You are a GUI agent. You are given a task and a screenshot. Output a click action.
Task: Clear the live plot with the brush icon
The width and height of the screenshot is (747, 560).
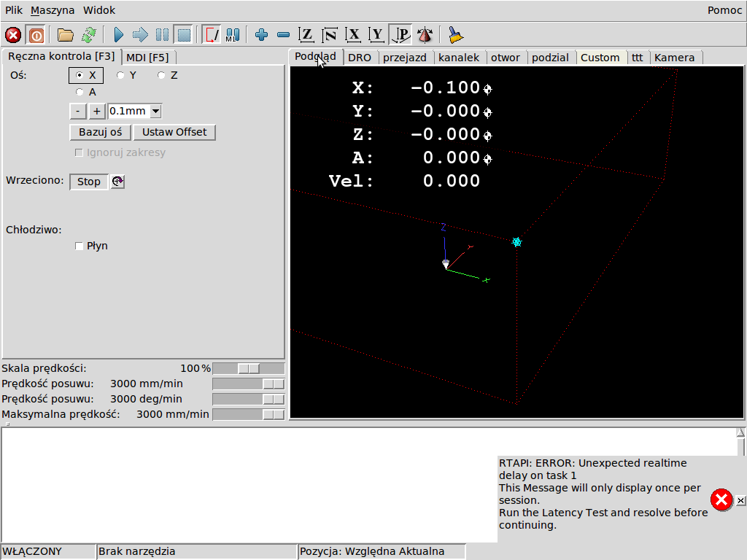[456, 35]
